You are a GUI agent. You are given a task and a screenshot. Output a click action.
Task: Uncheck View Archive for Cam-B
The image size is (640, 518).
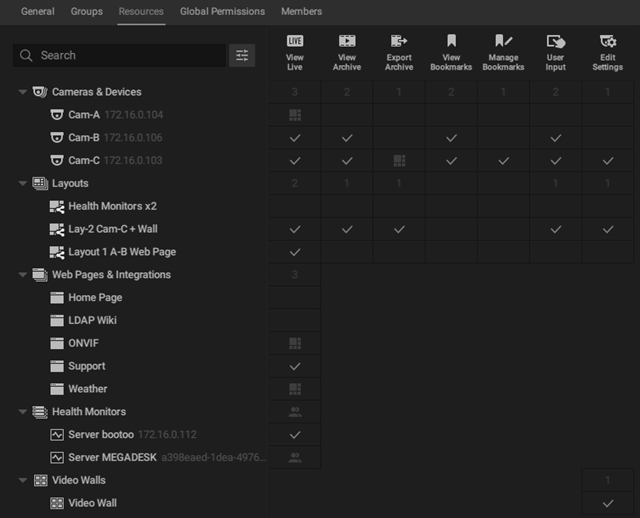coord(347,138)
